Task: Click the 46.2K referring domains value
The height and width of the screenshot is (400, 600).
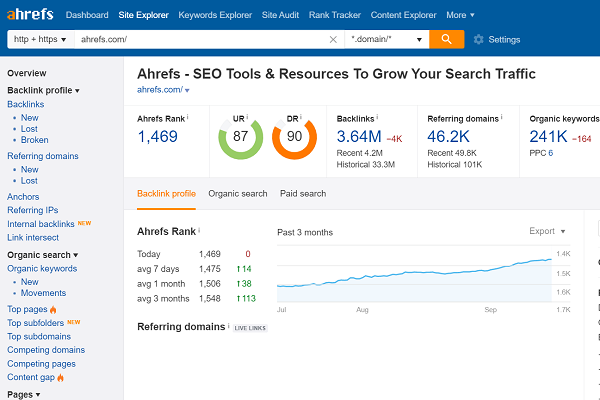Action: click(x=448, y=136)
